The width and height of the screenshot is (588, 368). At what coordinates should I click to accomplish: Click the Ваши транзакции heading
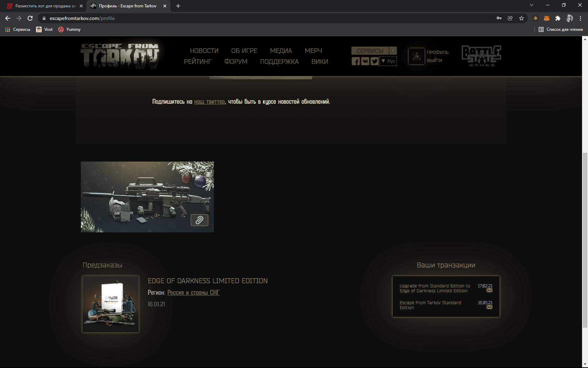[x=446, y=265]
